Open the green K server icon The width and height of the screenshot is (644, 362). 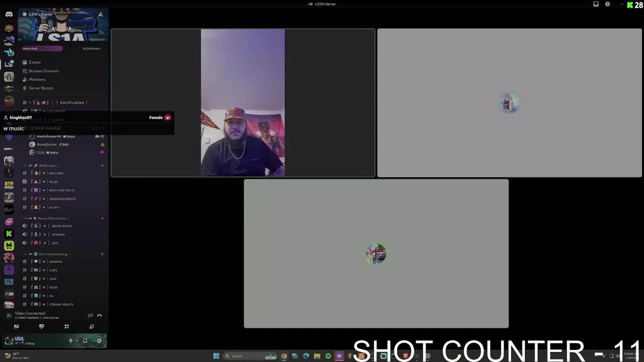point(9,233)
